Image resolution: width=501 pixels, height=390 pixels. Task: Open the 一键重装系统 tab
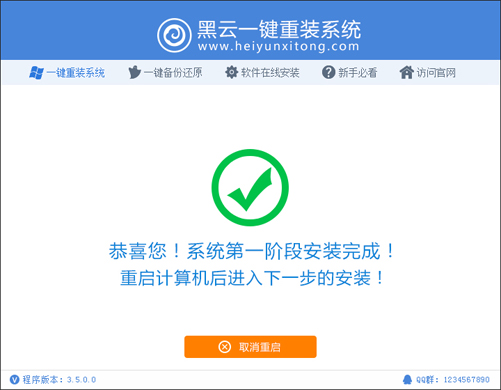pyautogui.click(x=67, y=72)
